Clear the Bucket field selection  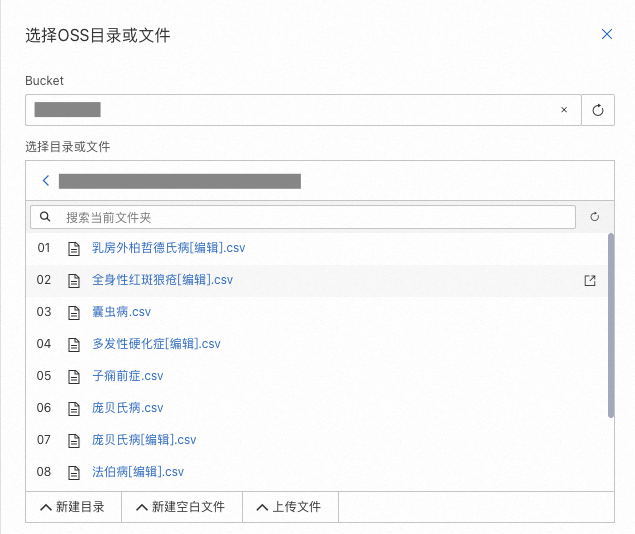pos(564,110)
